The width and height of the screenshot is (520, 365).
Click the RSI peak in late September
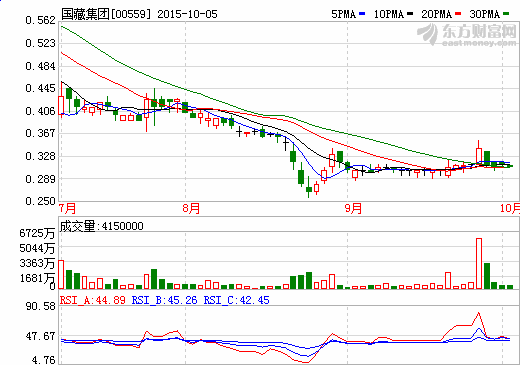(479, 313)
